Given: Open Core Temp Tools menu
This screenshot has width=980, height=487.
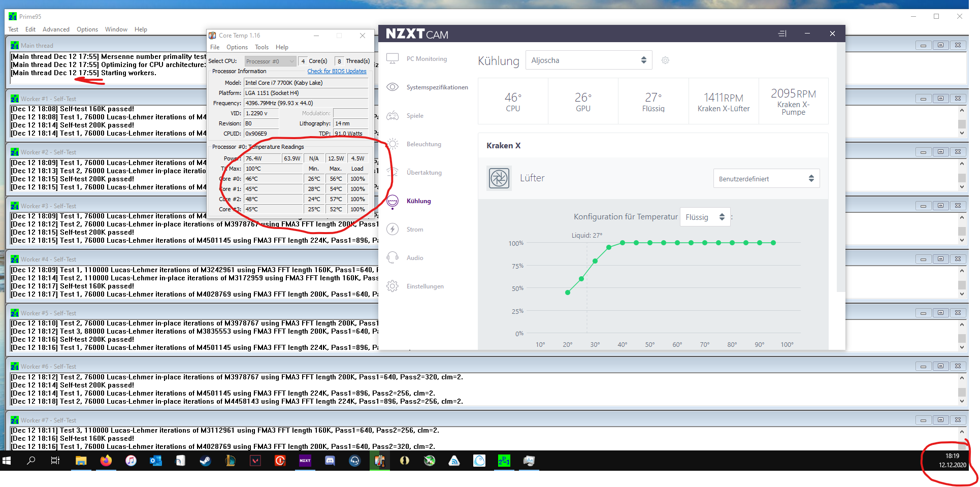Looking at the screenshot, I should [262, 47].
